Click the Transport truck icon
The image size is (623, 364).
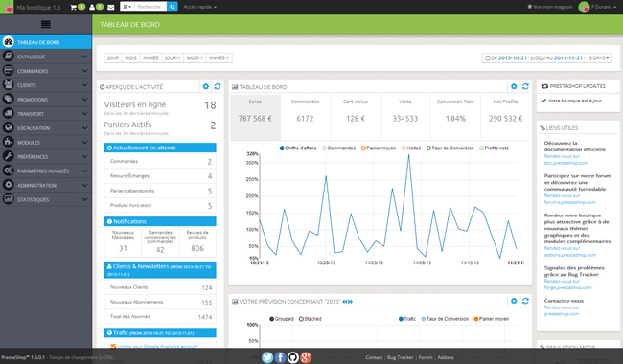pos(8,114)
